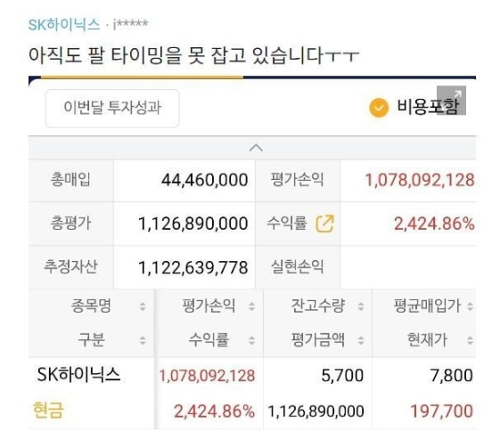Toggle the 비용포함 checkbox
Screen dimensions: 492x448
click(x=379, y=108)
